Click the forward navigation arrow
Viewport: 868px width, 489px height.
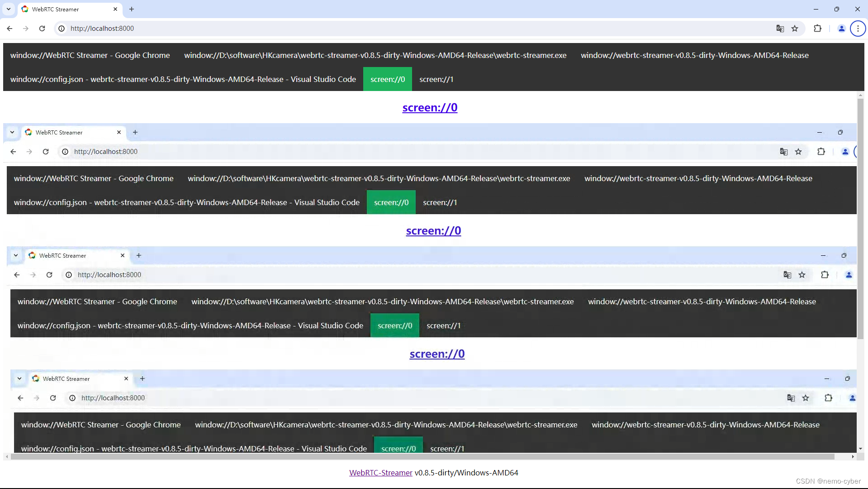[26, 28]
